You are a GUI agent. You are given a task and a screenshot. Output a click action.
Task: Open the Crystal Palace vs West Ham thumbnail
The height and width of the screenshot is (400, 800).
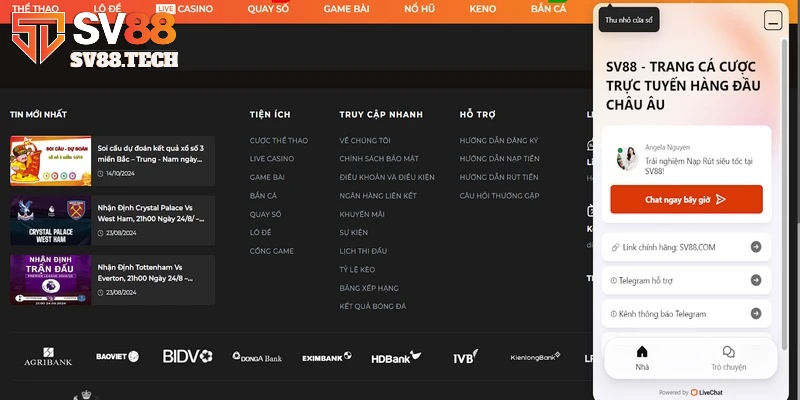pos(50,220)
